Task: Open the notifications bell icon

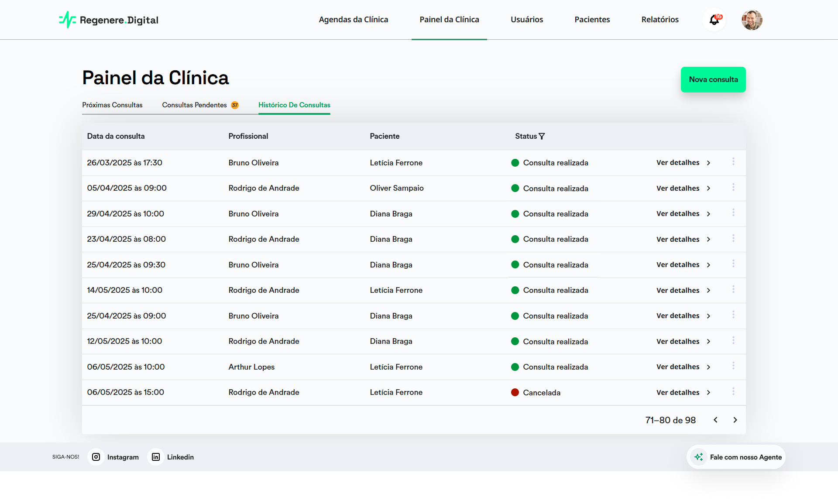Action: tap(714, 20)
